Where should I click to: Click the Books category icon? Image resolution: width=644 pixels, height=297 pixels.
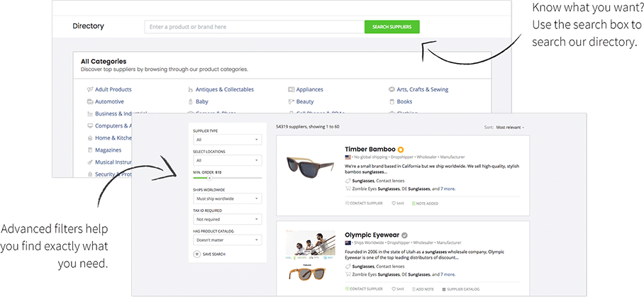pyautogui.click(x=392, y=102)
